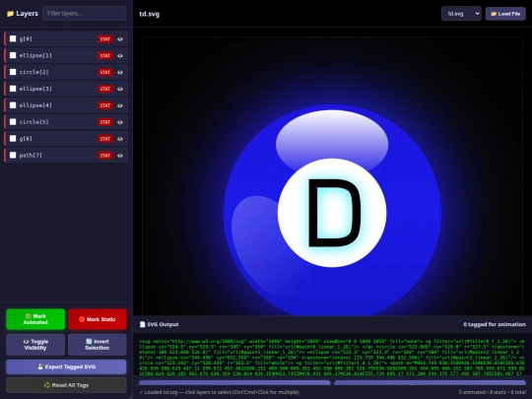Check the g[0] layer checkbox
Viewport: 532px width, 399px height.
click(x=13, y=38)
